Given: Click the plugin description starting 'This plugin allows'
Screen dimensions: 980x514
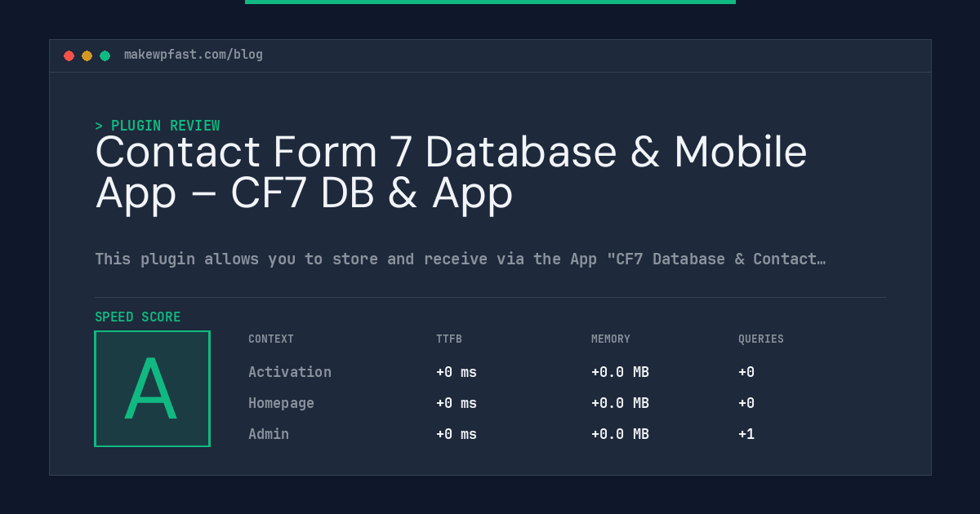Looking at the screenshot, I should coord(461,259).
